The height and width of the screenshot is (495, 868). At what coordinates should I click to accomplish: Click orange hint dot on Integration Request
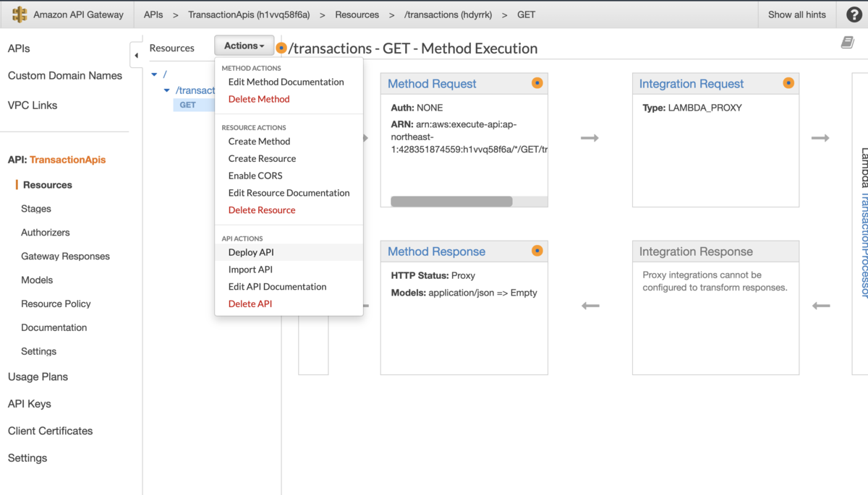click(x=788, y=83)
